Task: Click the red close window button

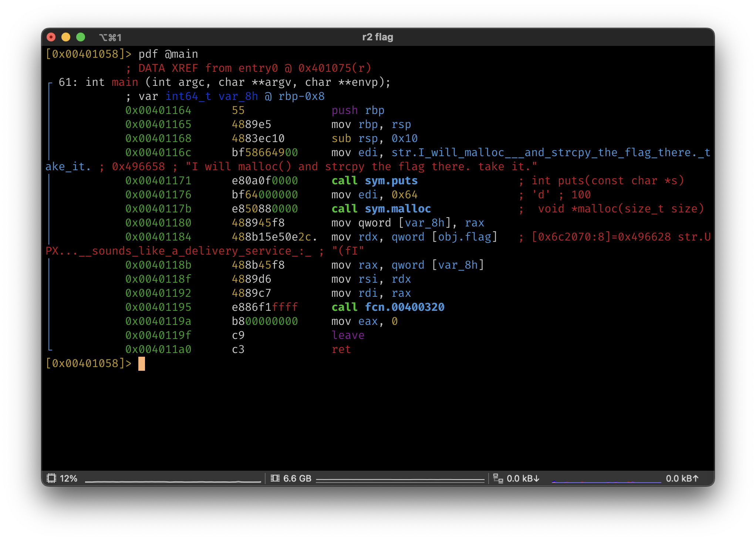Action: 51,37
